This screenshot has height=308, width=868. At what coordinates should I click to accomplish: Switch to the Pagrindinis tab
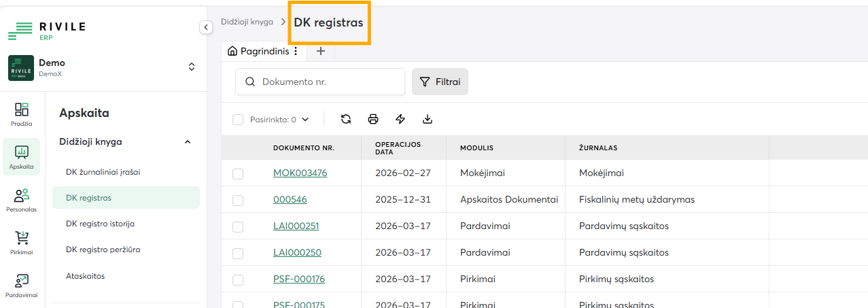(x=258, y=51)
